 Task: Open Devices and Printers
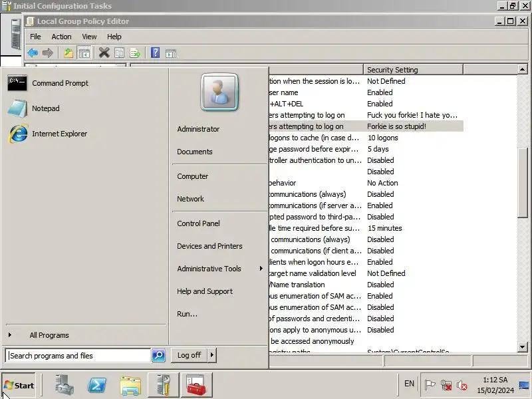coord(209,246)
